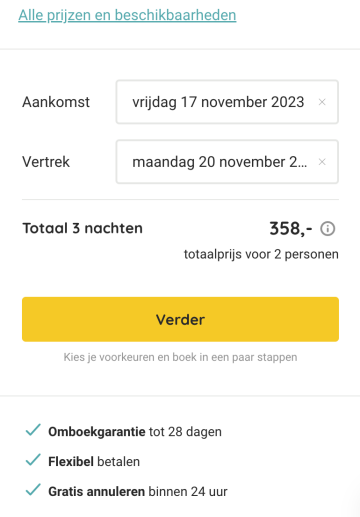360x517 pixels.
Task: Select the 'Omboekgarantie tot 28 dagen' text
Action: point(135,432)
